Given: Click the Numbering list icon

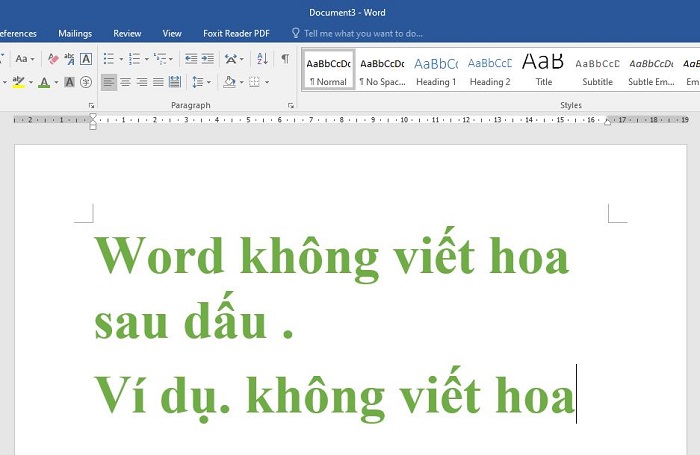Looking at the screenshot, I should (134, 59).
